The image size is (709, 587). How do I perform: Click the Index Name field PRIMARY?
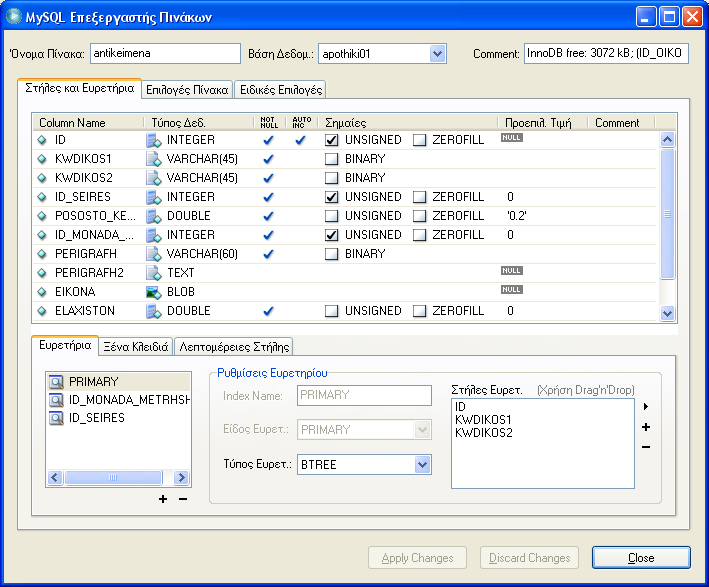pyautogui.click(x=364, y=395)
